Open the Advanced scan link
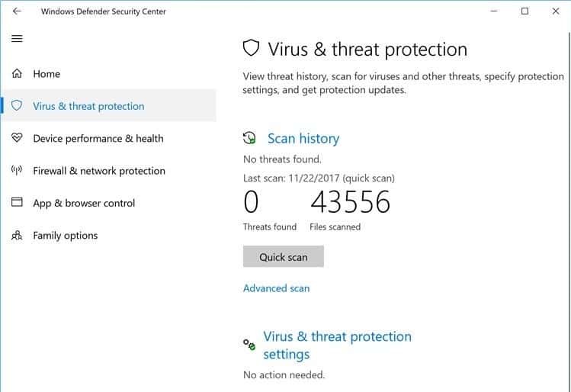 pos(277,288)
